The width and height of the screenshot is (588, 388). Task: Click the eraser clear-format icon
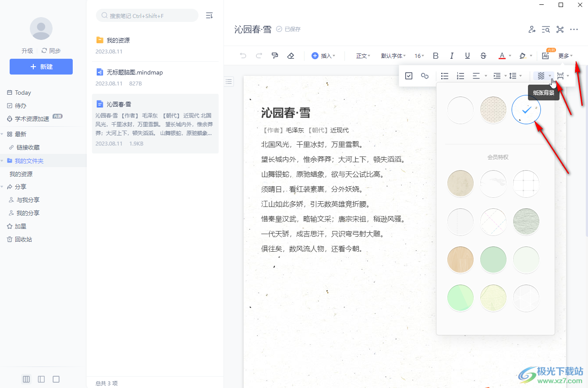pyautogui.click(x=290, y=56)
